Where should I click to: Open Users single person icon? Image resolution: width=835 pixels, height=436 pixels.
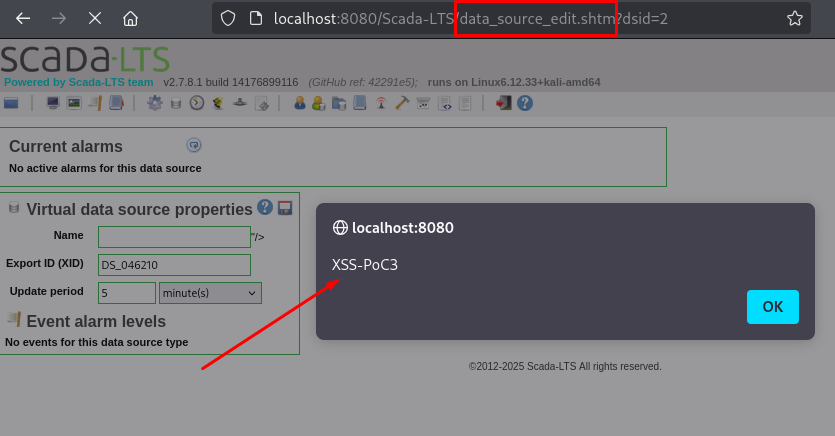[300, 103]
